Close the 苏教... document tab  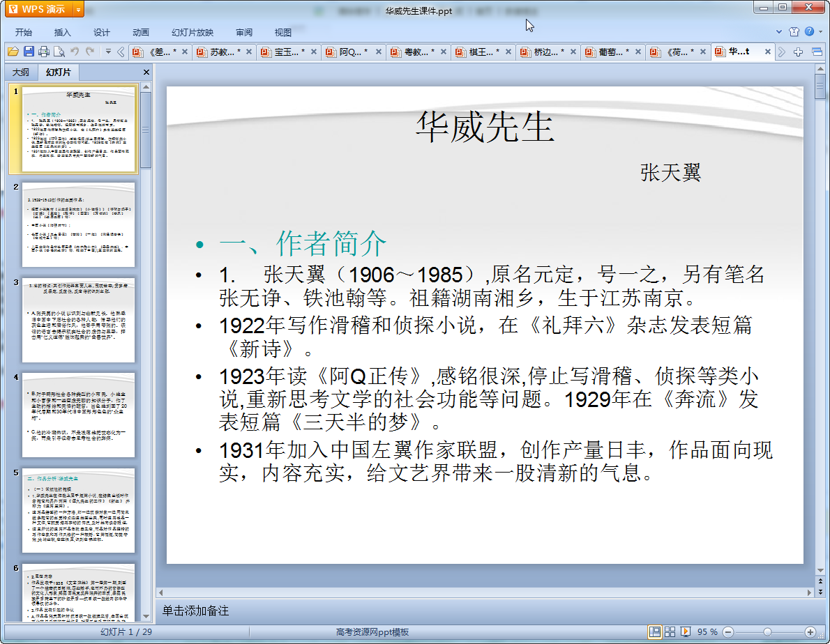(x=249, y=52)
